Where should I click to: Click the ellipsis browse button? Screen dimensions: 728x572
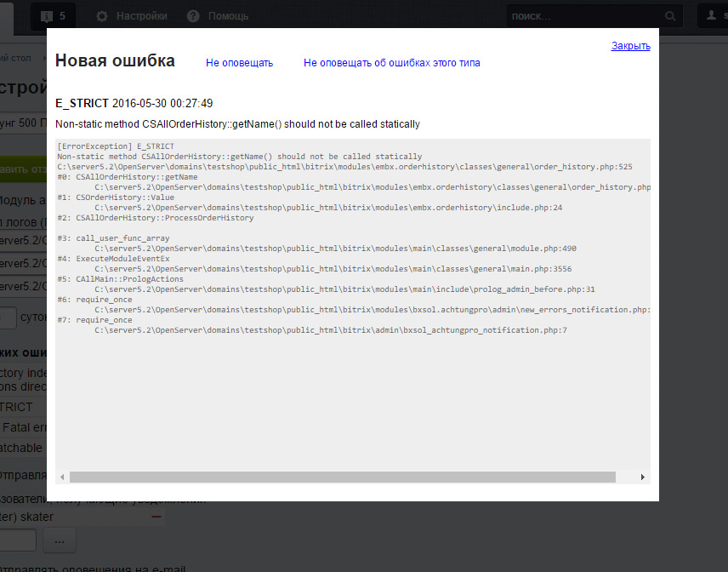pyautogui.click(x=60, y=541)
